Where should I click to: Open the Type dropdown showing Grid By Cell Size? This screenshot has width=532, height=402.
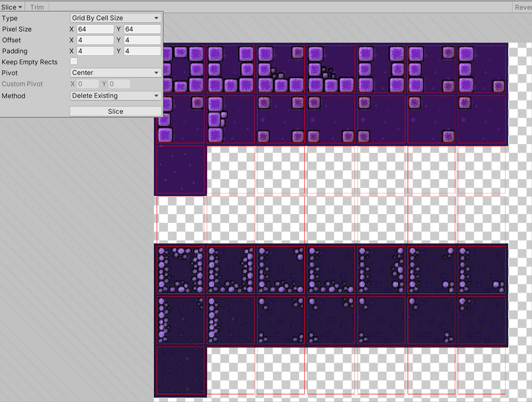click(x=115, y=18)
